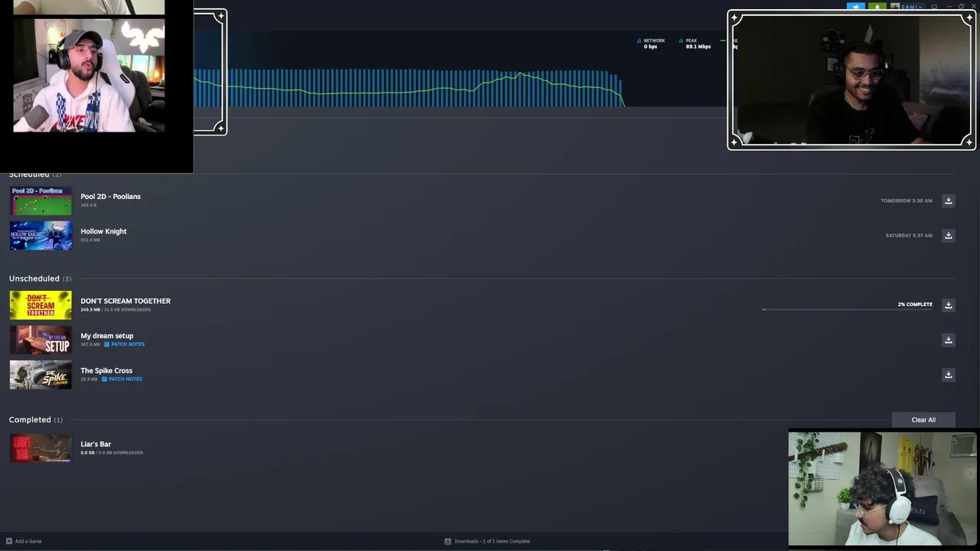Open Pool 2D - Poolians thumbnail

point(41,201)
